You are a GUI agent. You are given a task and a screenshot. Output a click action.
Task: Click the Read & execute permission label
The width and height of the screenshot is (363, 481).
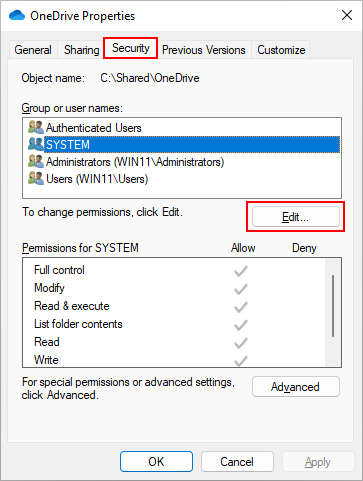point(72,306)
